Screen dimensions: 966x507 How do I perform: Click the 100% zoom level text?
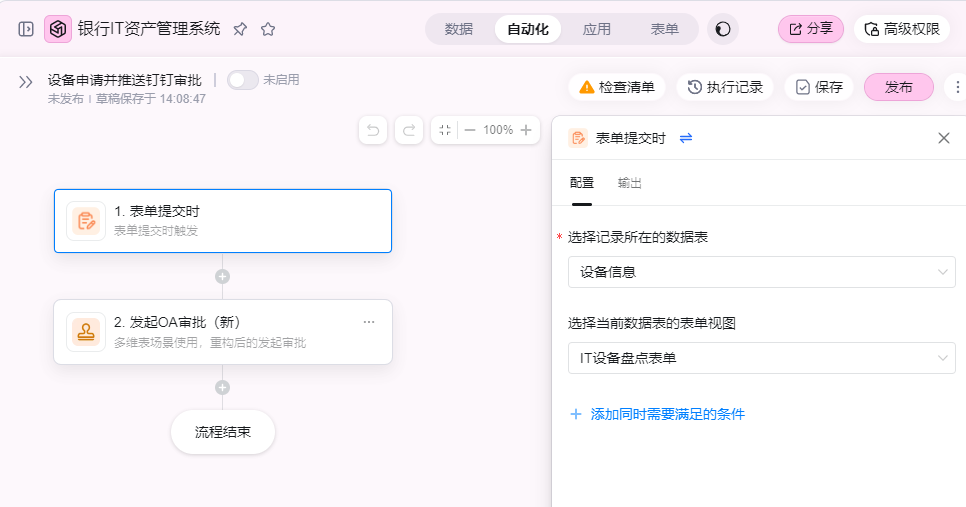498,130
